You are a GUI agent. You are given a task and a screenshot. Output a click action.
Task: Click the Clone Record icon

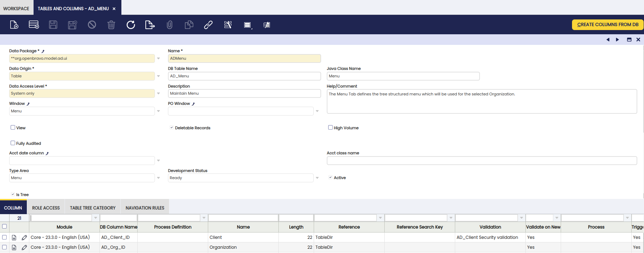click(189, 25)
